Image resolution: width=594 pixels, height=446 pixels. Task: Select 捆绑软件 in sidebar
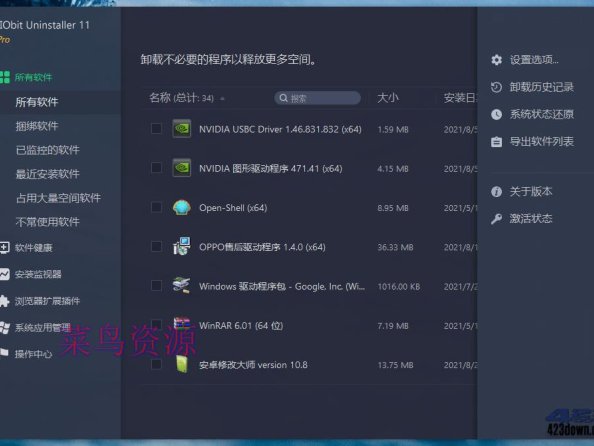37,126
